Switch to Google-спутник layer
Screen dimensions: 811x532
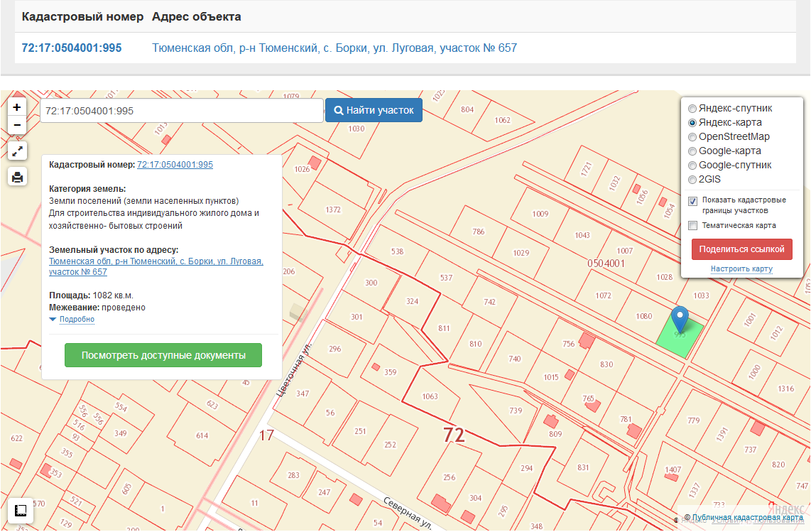point(692,165)
